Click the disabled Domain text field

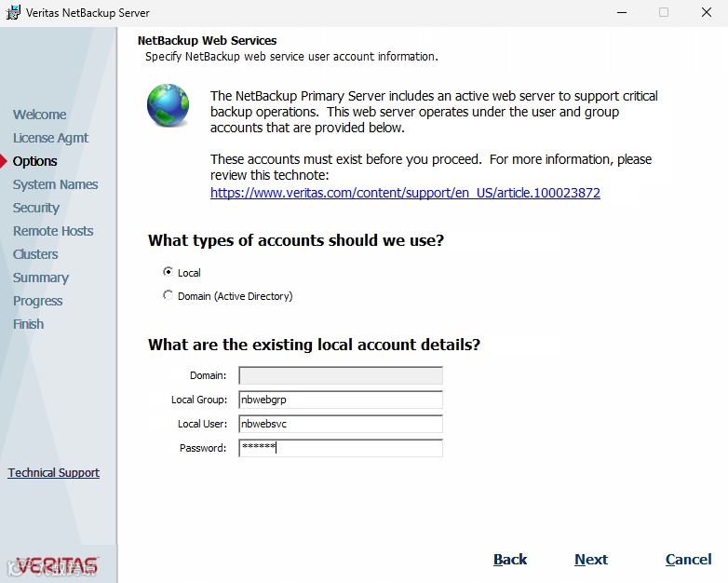[341, 375]
